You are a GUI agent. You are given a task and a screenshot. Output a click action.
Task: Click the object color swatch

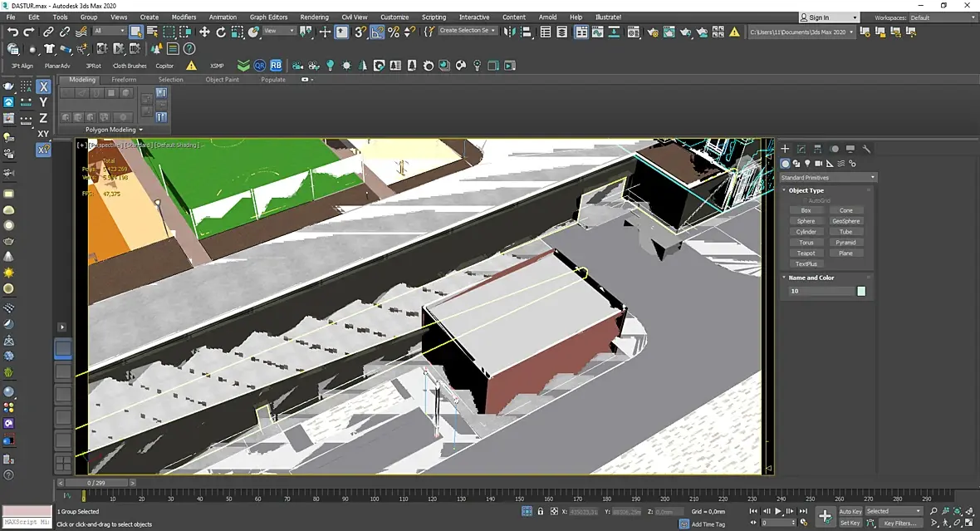pyautogui.click(x=861, y=291)
